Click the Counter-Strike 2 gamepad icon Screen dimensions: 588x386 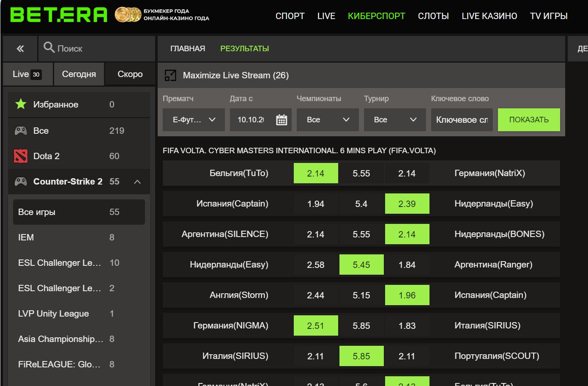21,182
